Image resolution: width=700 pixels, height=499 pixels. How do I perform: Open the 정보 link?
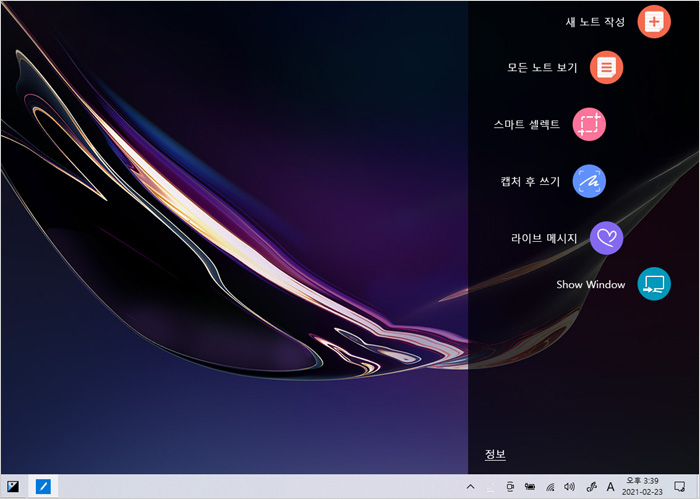(x=495, y=454)
